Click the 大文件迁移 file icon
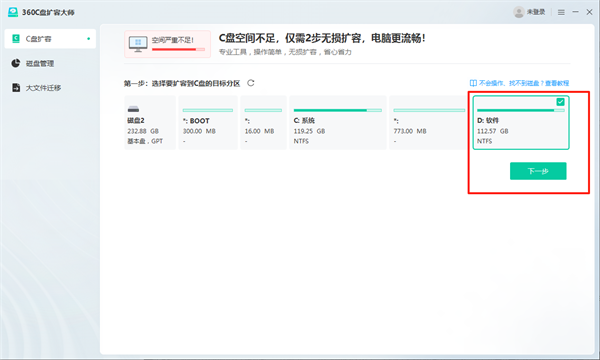This screenshot has width=600, height=360. click(16, 88)
